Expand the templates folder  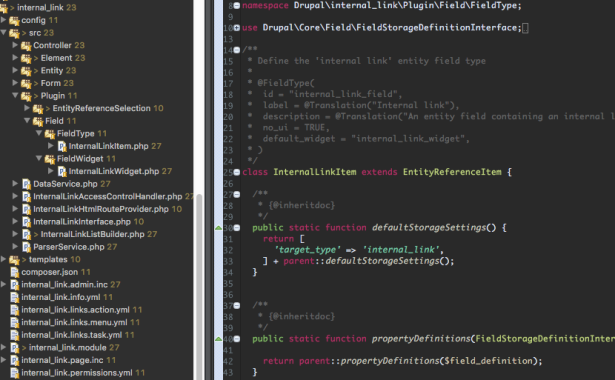(4, 259)
